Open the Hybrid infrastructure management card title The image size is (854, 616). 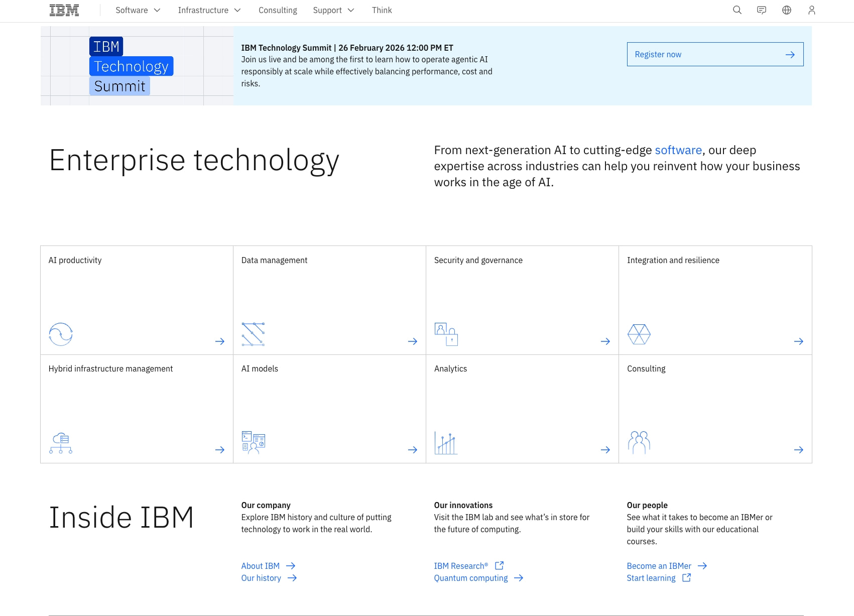click(110, 368)
